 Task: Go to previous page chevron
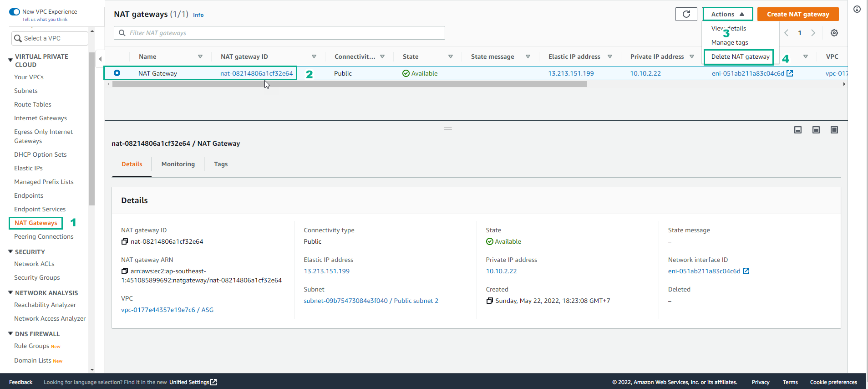point(786,33)
